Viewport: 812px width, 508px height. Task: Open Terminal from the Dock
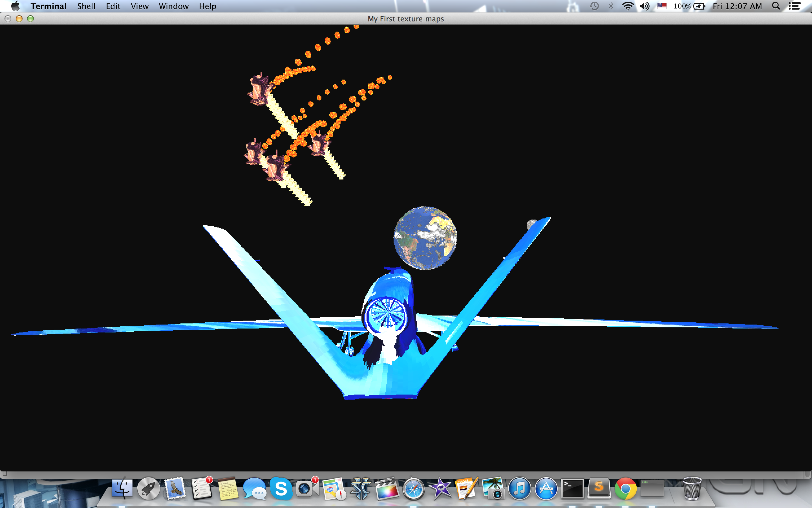click(572, 488)
